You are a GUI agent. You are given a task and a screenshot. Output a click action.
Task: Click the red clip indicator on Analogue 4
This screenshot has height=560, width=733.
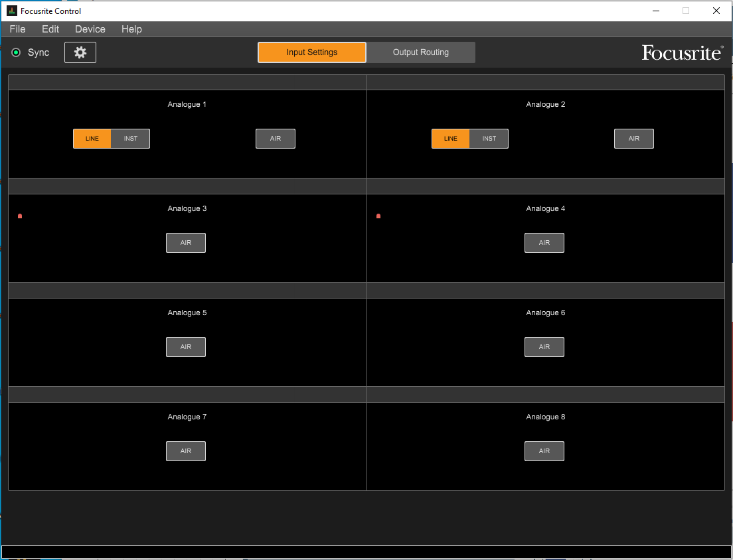tap(378, 216)
